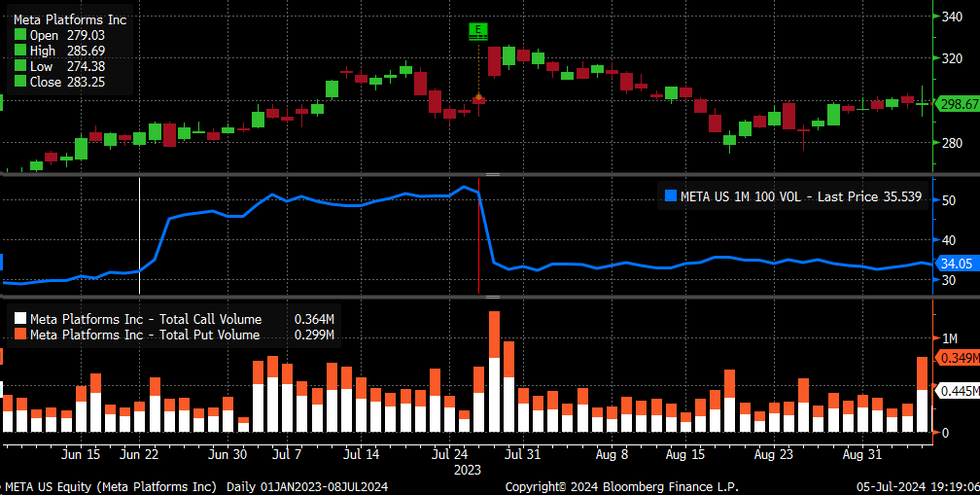Click the 340 price axis label

coord(953,17)
